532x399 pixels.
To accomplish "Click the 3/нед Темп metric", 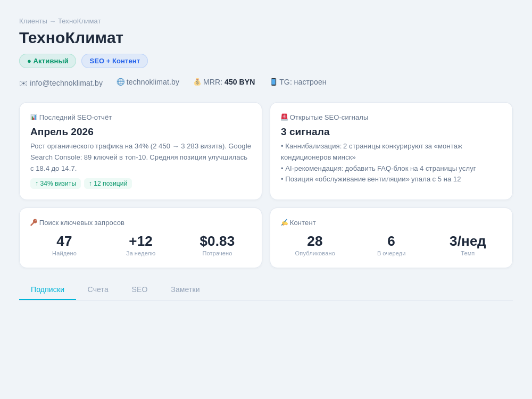I will pos(468,245).
